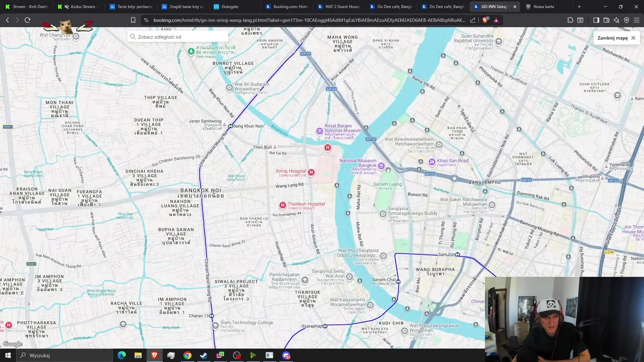The image size is (644, 362).
Task: Click red H marker near Thon Buri
Action: 328,147
